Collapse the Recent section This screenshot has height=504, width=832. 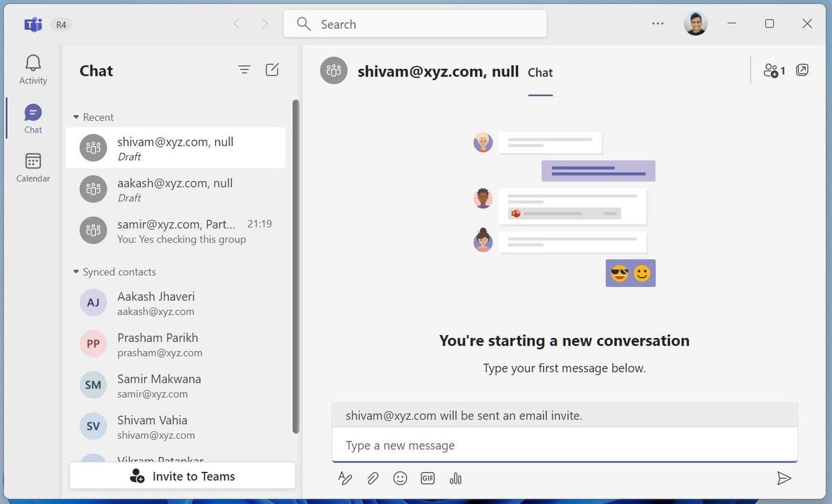click(x=93, y=117)
